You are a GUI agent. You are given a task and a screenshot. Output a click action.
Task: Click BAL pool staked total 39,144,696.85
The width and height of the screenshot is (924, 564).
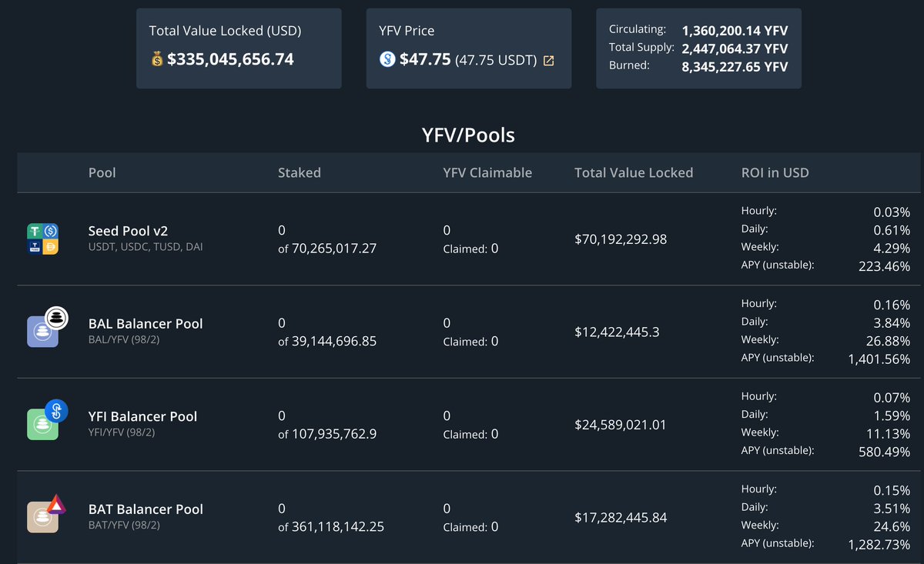tap(334, 341)
